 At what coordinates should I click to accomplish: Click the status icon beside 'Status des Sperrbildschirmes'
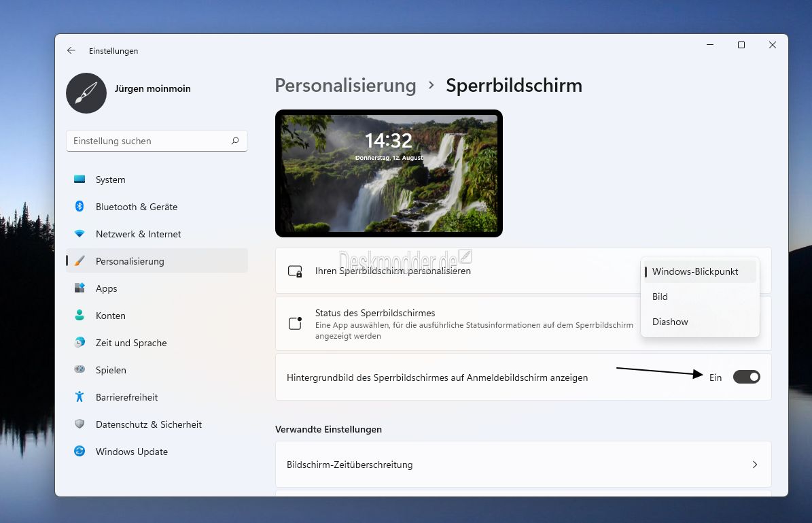(x=295, y=324)
